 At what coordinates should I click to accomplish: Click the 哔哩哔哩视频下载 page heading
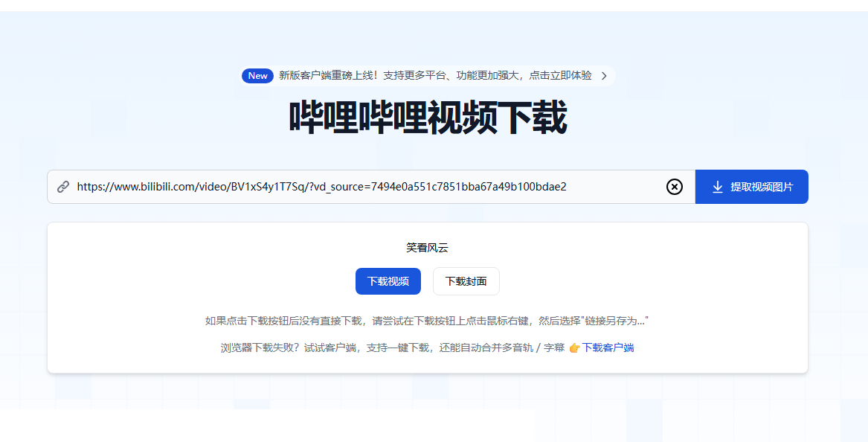coord(428,119)
